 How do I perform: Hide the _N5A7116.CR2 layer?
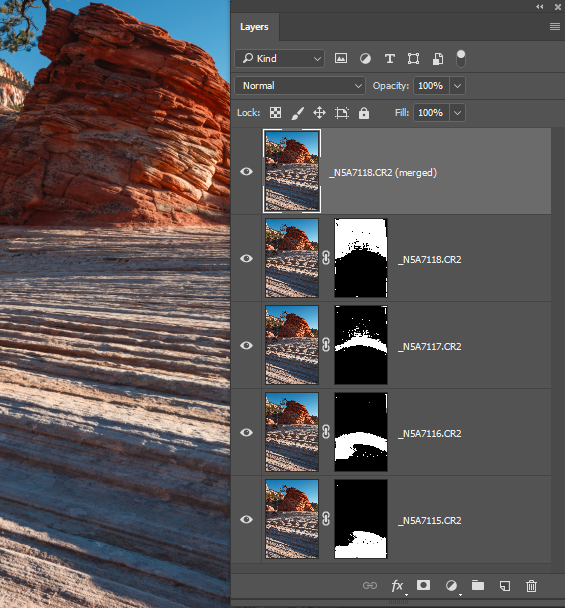click(246, 432)
